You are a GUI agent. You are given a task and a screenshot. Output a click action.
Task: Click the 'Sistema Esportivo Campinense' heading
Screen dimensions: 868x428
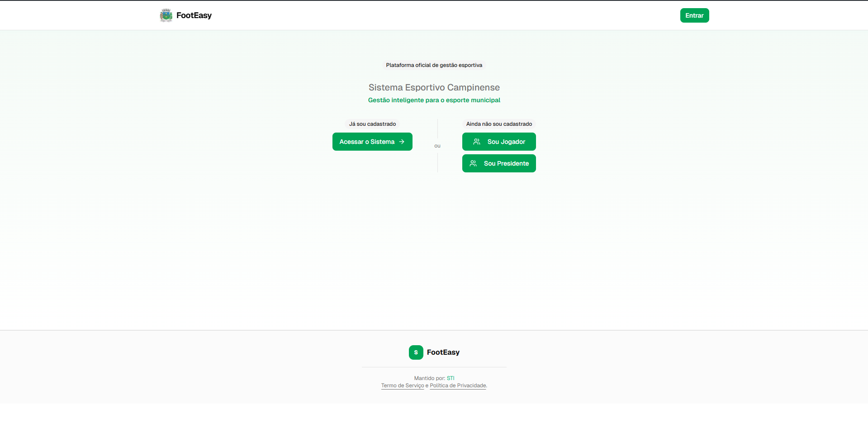click(x=434, y=87)
